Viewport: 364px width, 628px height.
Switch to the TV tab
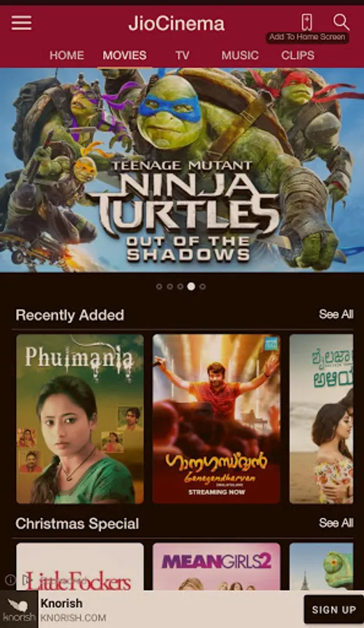[182, 55]
